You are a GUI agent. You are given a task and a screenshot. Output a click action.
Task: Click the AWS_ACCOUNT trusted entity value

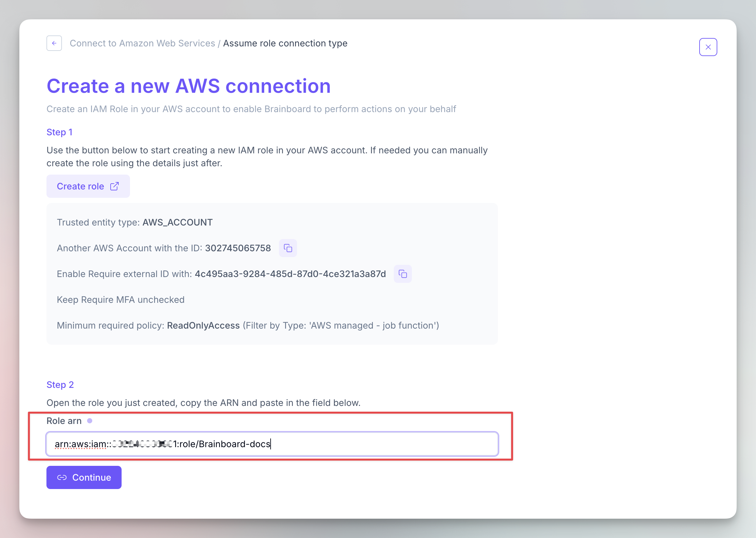tap(177, 222)
